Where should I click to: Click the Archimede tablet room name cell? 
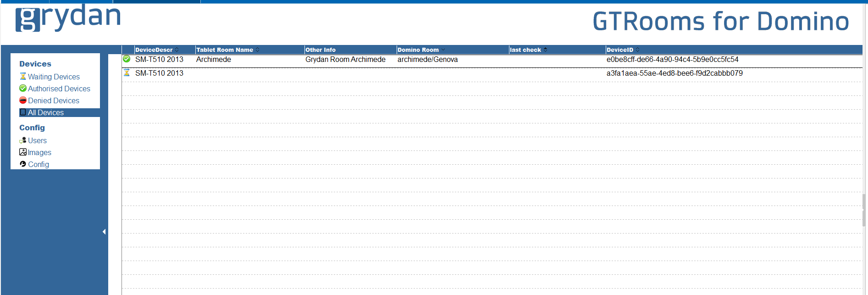[214, 59]
